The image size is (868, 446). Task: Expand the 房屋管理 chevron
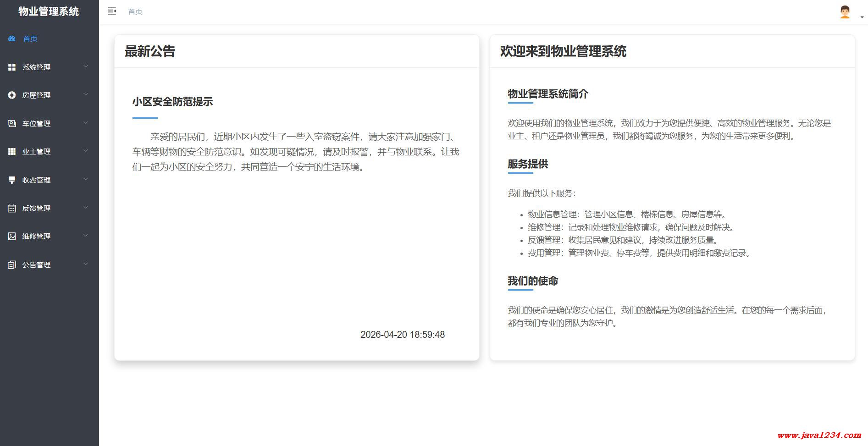[x=86, y=94]
